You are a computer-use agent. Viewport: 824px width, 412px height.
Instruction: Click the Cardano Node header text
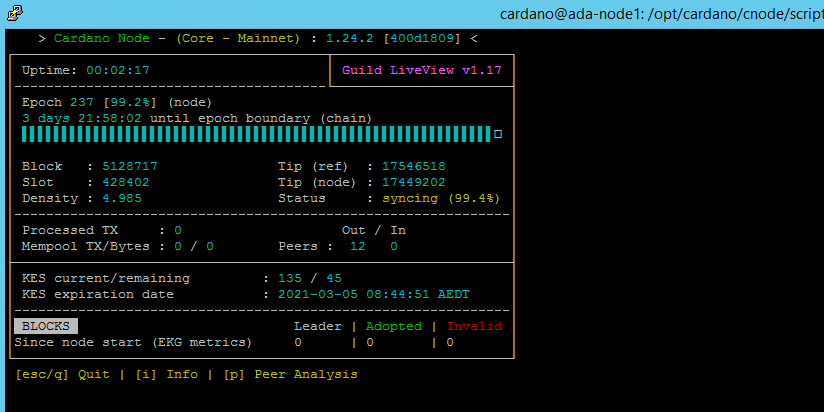101,38
